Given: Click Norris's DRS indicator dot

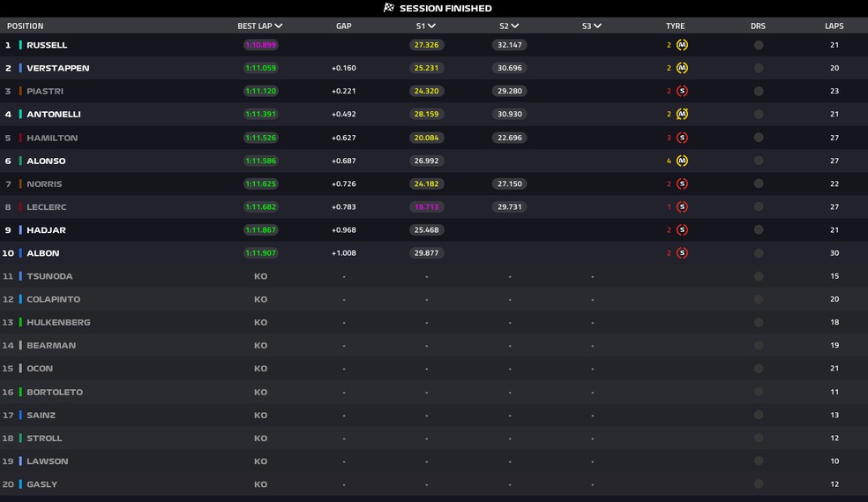Looking at the screenshot, I should click(x=759, y=184).
